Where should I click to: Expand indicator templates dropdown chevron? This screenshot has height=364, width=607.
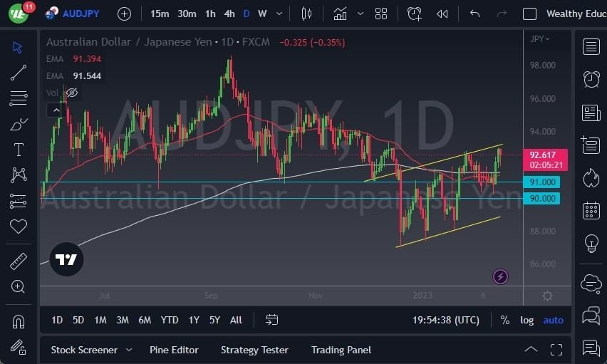pos(360,14)
